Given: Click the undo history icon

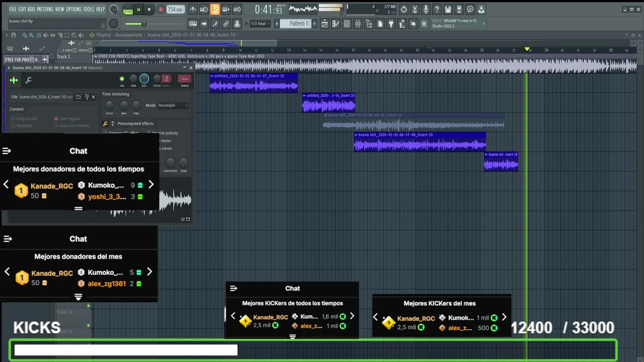Looking at the screenshot, I should click(404, 9).
